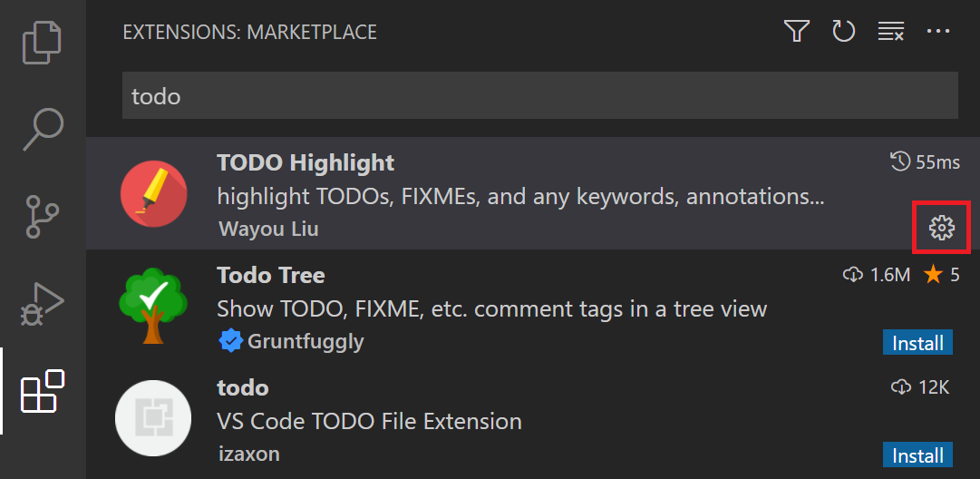Filter extensions with the funnel icon
This screenshot has height=479, width=980.
tap(796, 33)
